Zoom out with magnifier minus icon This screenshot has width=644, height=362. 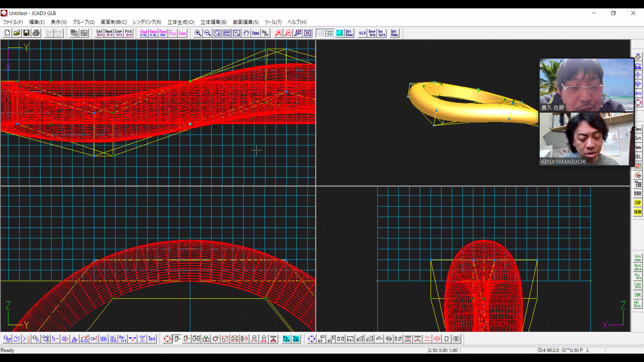208,33
